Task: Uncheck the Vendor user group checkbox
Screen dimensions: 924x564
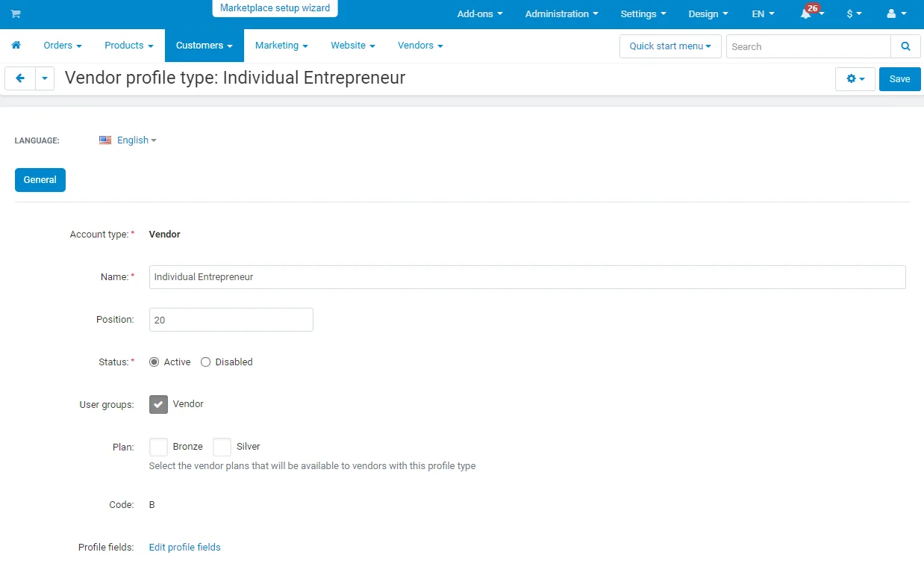Action: tap(158, 404)
